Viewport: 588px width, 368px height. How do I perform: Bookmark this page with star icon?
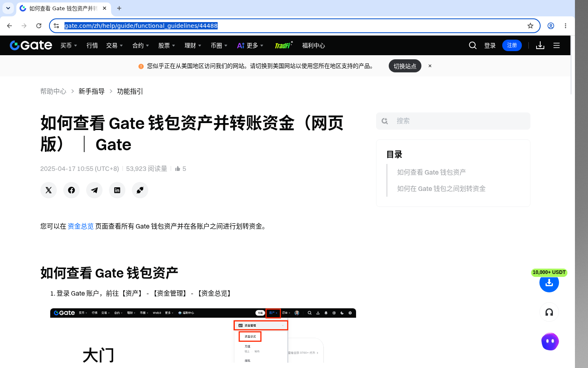click(x=530, y=26)
